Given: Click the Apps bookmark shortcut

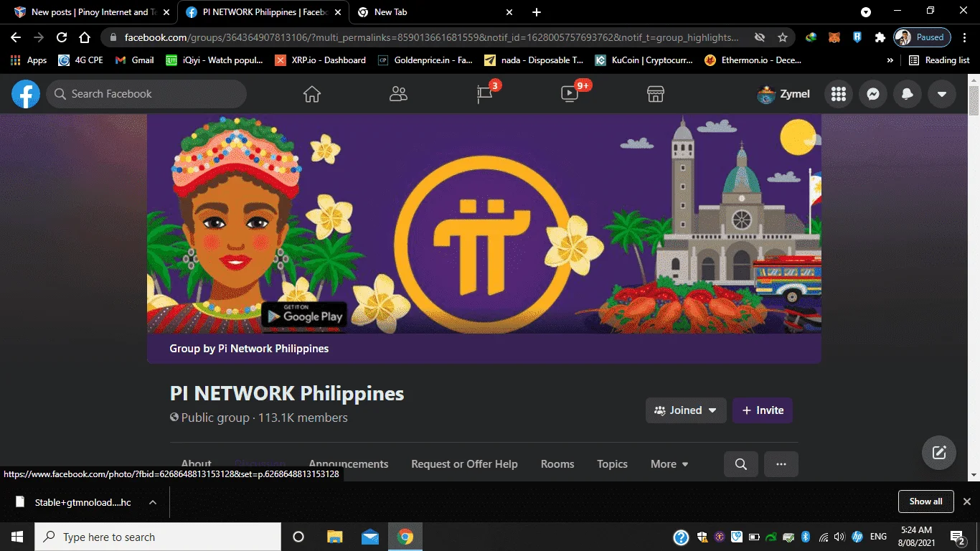Looking at the screenshot, I should (x=29, y=60).
